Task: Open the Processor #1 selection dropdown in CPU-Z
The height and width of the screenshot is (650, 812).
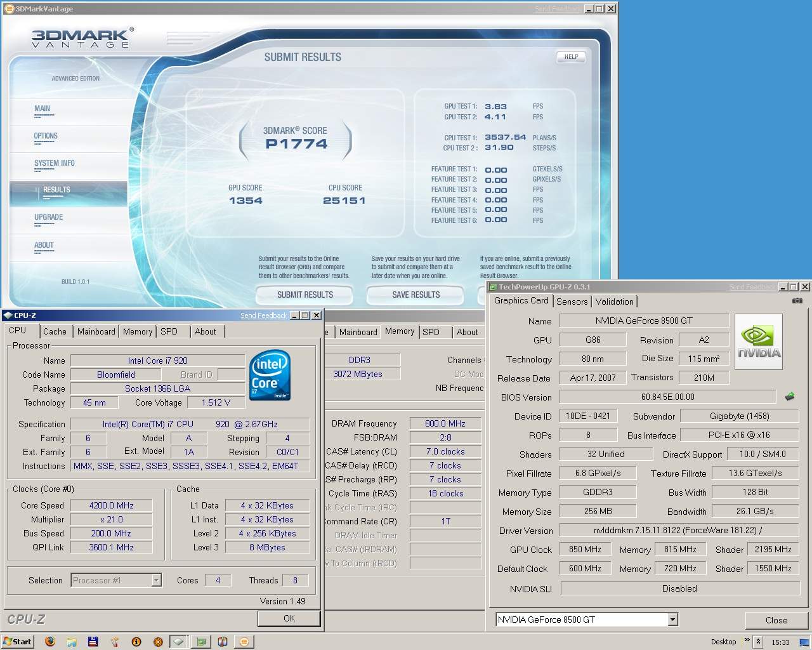Action: (156, 580)
